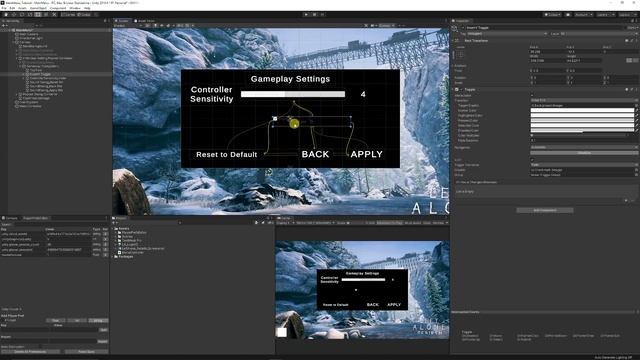640x360 pixels.
Task: Click the Controller Sensitivity slider in Scene
Action: tap(293, 94)
